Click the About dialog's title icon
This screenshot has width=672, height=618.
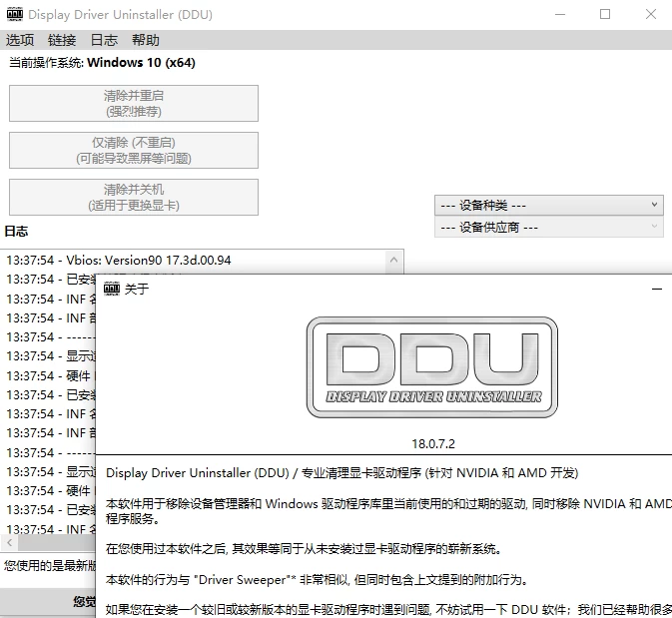click(112, 289)
